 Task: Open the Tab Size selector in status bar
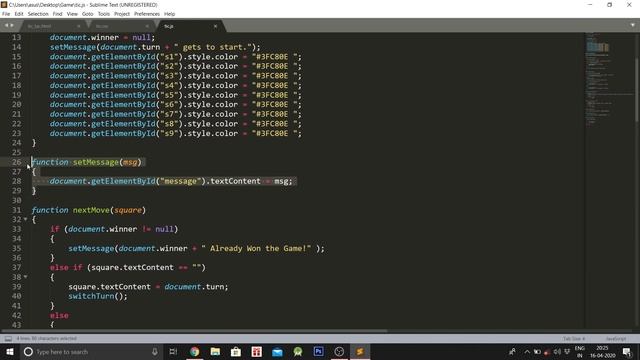pos(574,339)
